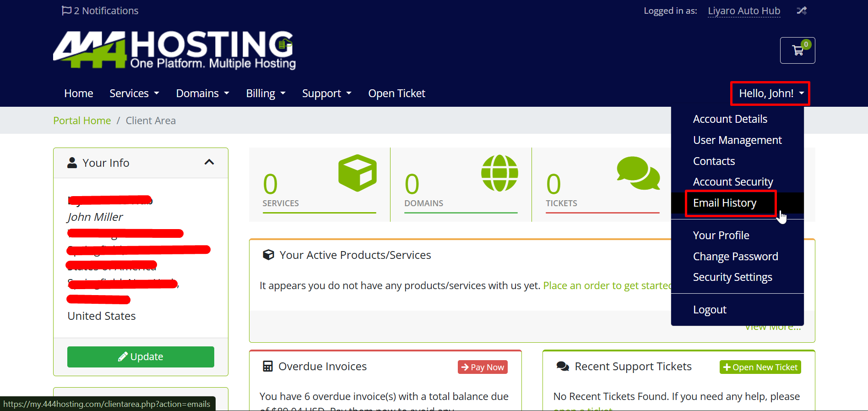The height and width of the screenshot is (411, 868).
Task: Click the Open New Ticket button
Action: point(760,367)
